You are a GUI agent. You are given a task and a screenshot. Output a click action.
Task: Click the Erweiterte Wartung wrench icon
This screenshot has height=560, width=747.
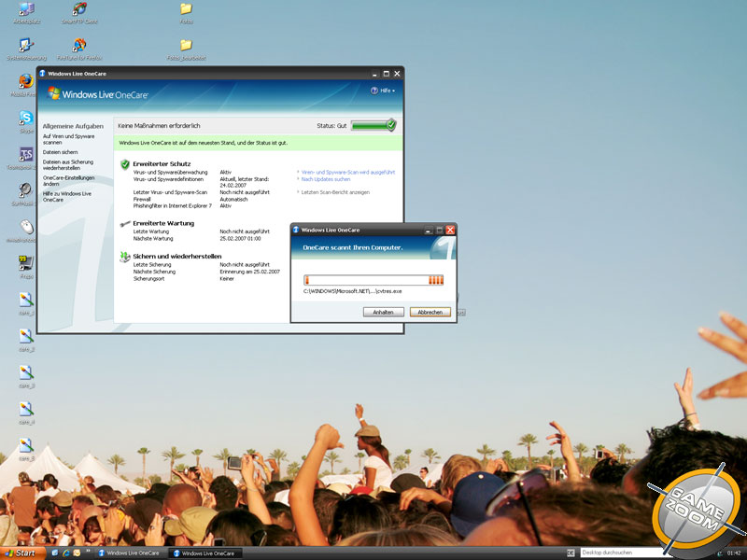tap(125, 223)
